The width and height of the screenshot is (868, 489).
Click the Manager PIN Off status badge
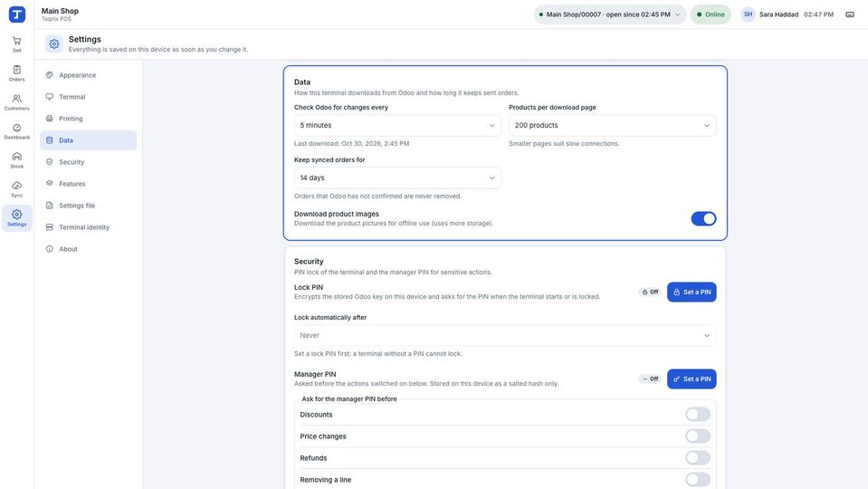click(650, 379)
